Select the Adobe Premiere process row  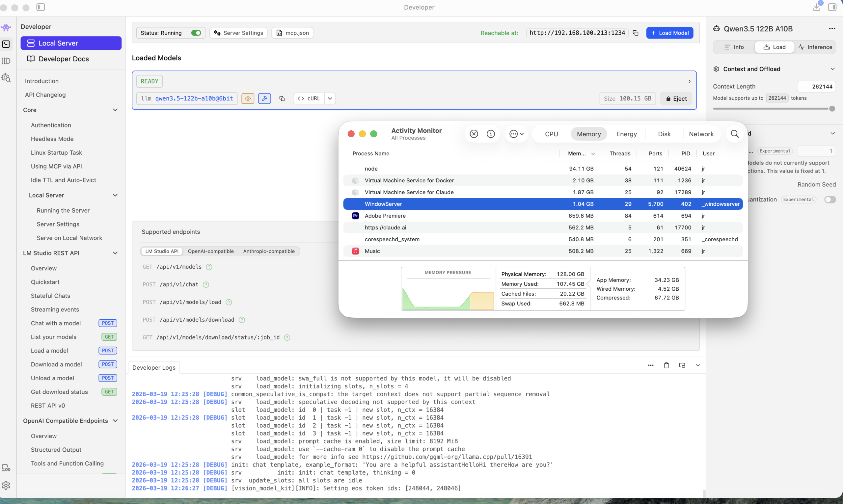pyautogui.click(x=543, y=216)
